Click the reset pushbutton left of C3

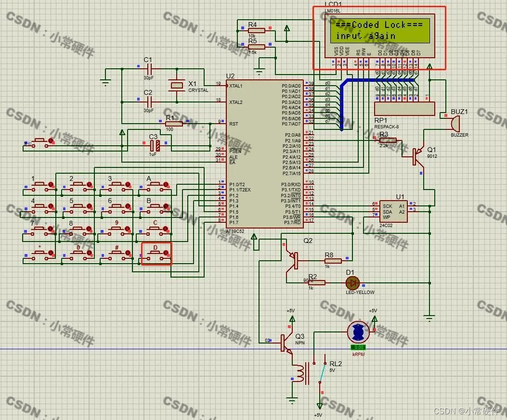(x=40, y=142)
